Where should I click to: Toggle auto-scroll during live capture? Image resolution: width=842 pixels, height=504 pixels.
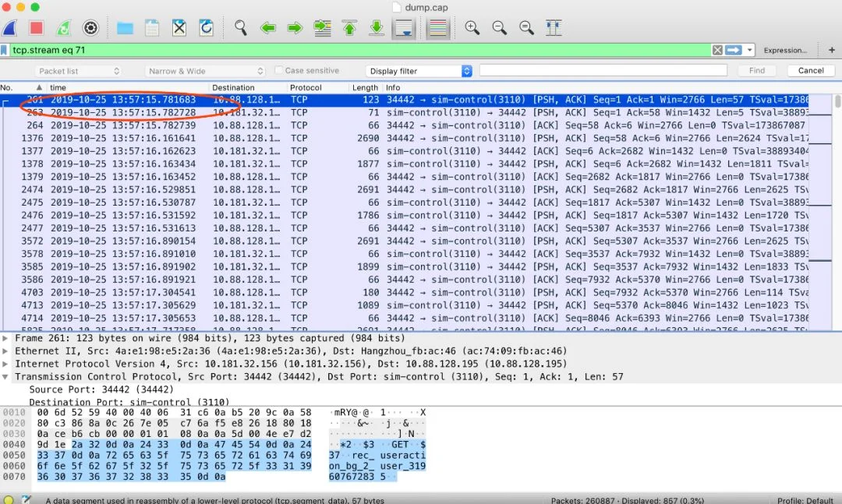tap(404, 28)
